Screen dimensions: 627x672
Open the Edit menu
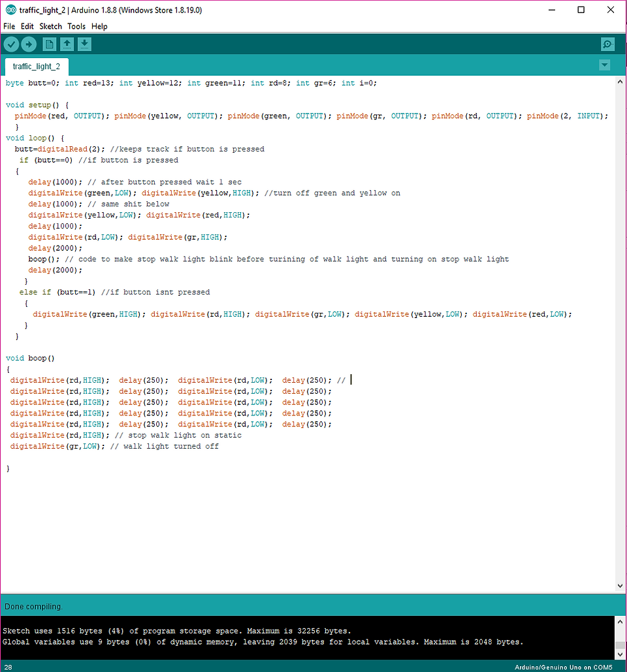(27, 26)
